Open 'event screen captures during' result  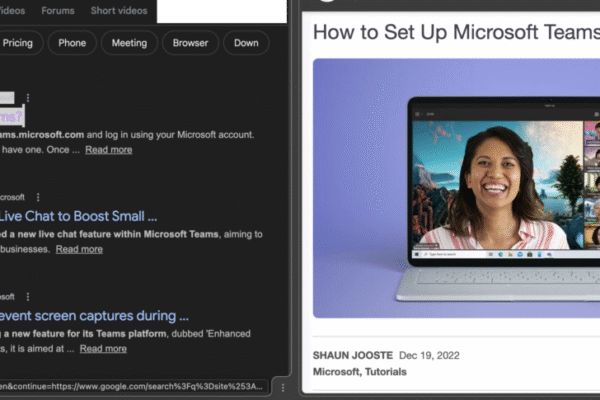click(94, 316)
